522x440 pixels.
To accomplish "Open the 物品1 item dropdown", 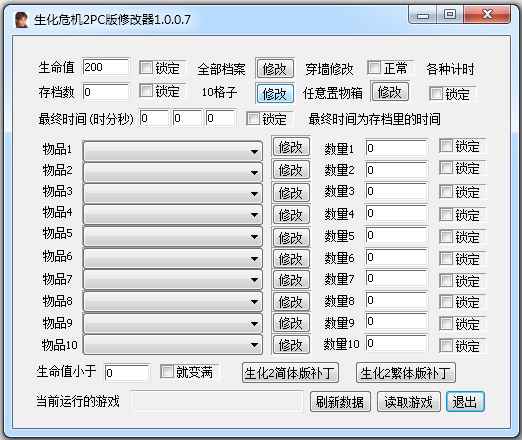I will [173, 151].
